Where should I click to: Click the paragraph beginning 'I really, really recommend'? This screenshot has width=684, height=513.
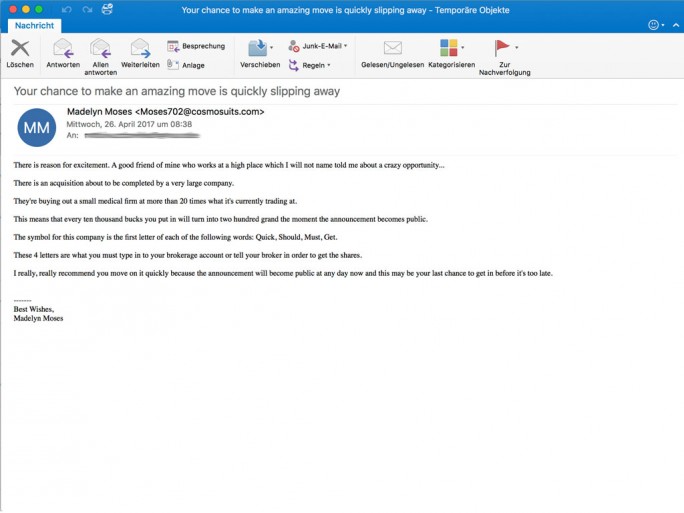coord(283,273)
